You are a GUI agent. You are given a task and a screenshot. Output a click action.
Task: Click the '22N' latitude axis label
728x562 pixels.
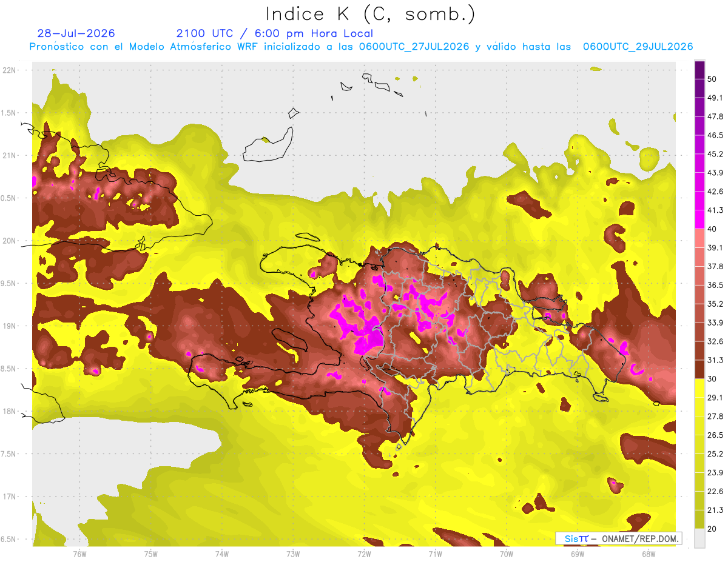pos(10,70)
